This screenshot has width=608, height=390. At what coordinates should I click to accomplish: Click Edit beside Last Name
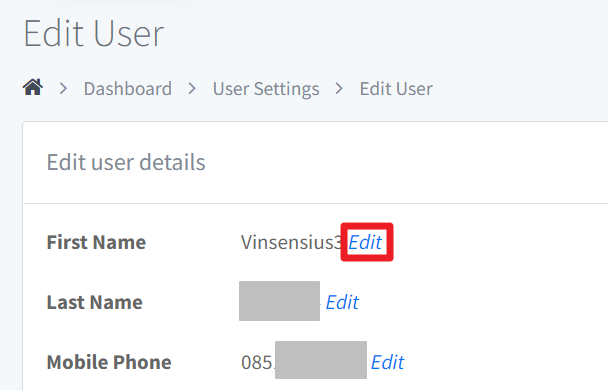tap(342, 302)
